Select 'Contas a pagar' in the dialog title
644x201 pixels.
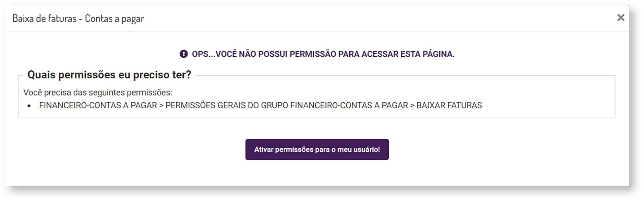[114, 19]
